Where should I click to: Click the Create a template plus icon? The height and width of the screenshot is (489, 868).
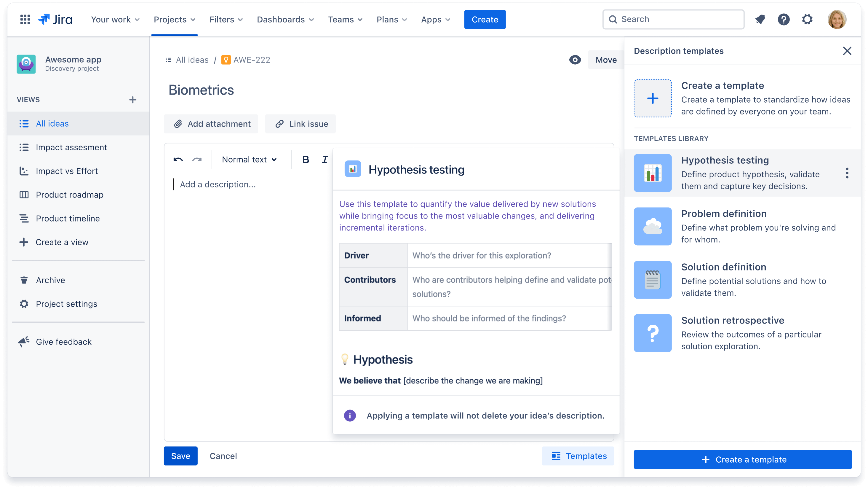click(x=652, y=98)
